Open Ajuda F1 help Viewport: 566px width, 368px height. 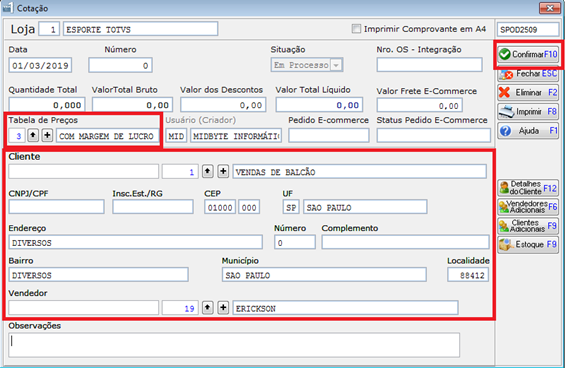(x=528, y=131)
